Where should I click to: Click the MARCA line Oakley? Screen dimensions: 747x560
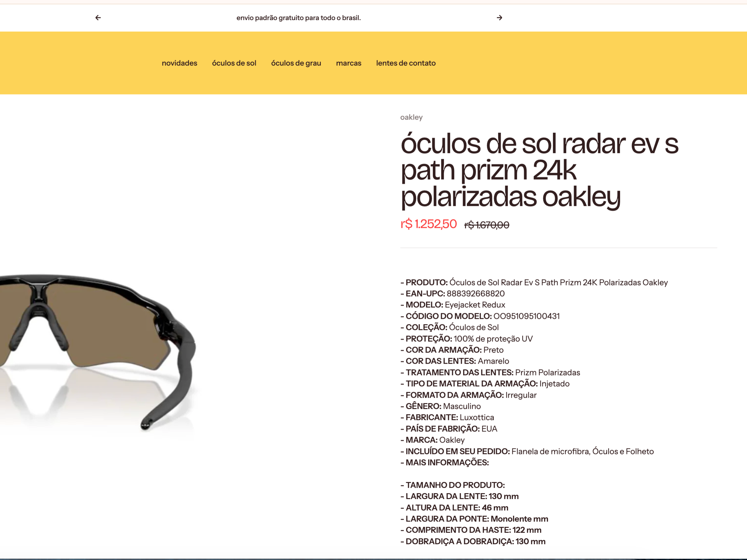[432, 440]
